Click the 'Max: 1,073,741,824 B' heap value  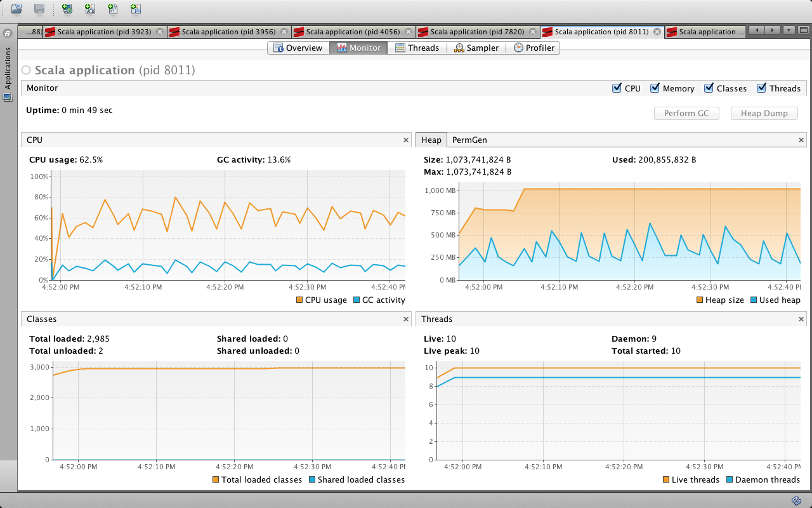[468, 171]
